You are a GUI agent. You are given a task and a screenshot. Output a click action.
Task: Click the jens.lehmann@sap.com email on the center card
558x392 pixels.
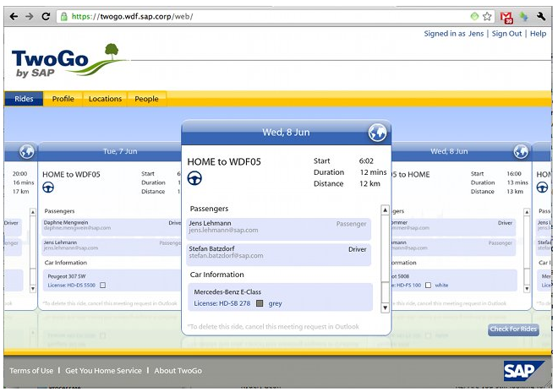223,231
